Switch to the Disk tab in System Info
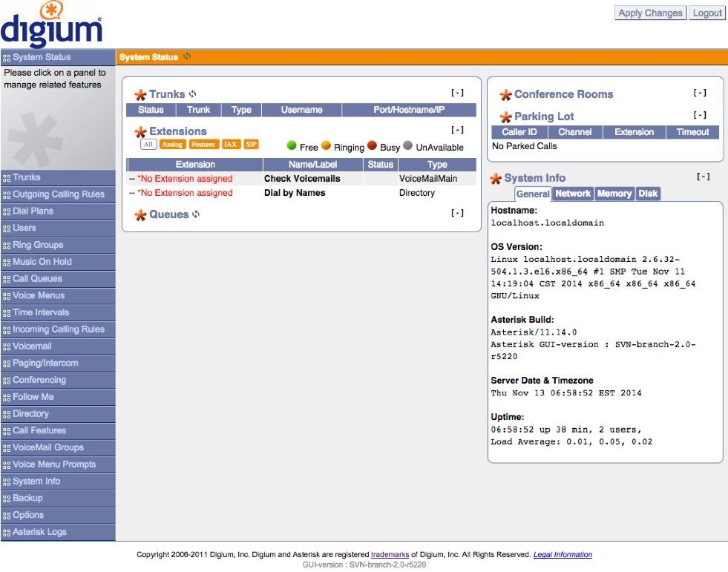728x572 pixels. [648, 194]
